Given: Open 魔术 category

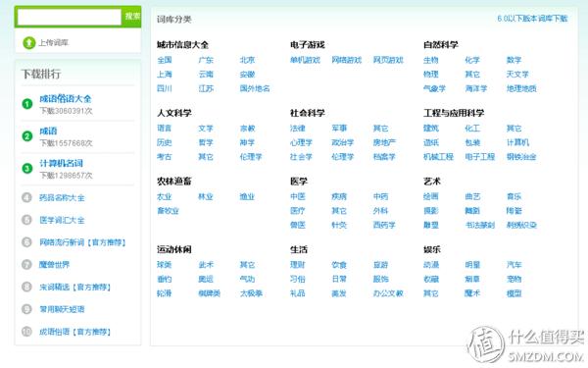Looking at the screenshot, I should click(472, 293).
